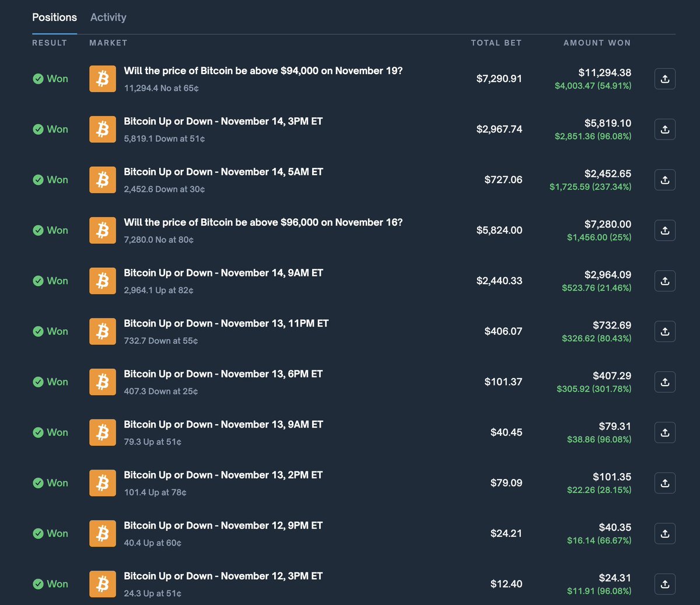Click Bitcoin icon for November 14, 5AM market
The image size is (700, 605).
tap(103, 180)
